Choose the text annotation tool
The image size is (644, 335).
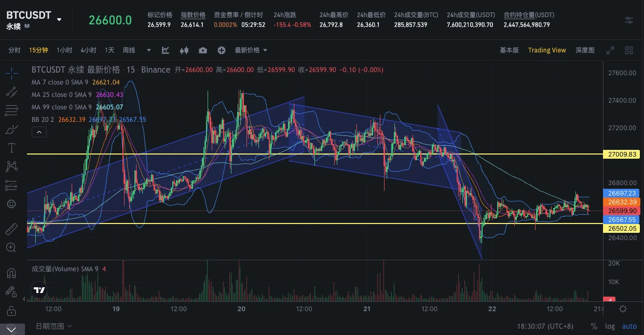point(11,148)
